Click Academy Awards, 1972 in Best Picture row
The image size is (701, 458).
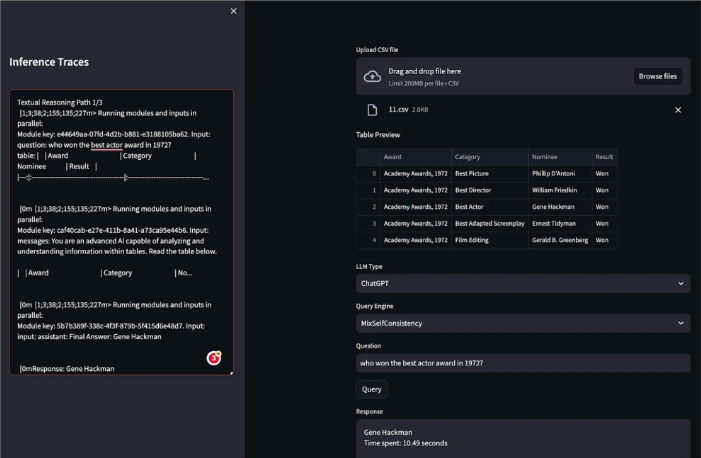(416, 174)
